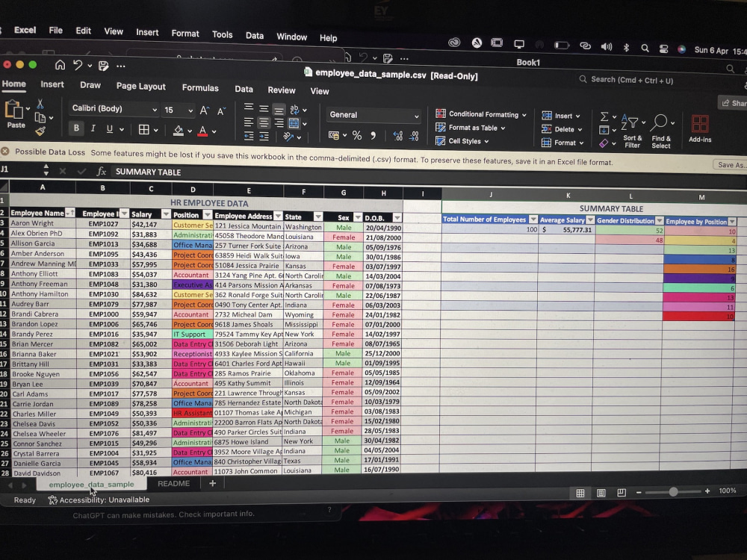Click the Clear eraser icon

coord(604,143)
